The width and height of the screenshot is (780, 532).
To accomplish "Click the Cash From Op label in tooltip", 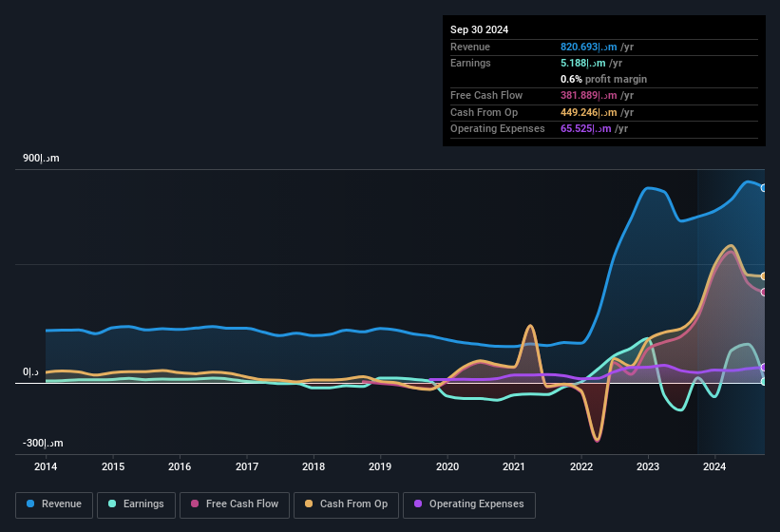I will tap(484, 112).
